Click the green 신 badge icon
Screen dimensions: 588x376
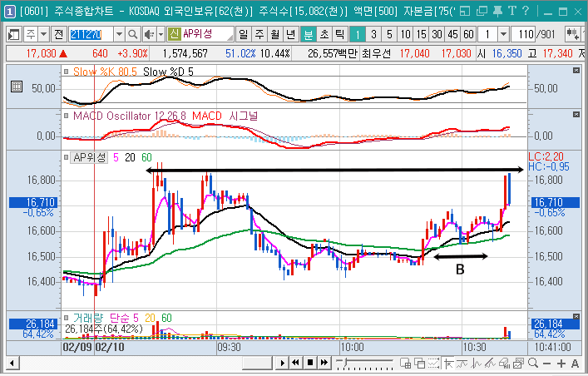[174, 34]
